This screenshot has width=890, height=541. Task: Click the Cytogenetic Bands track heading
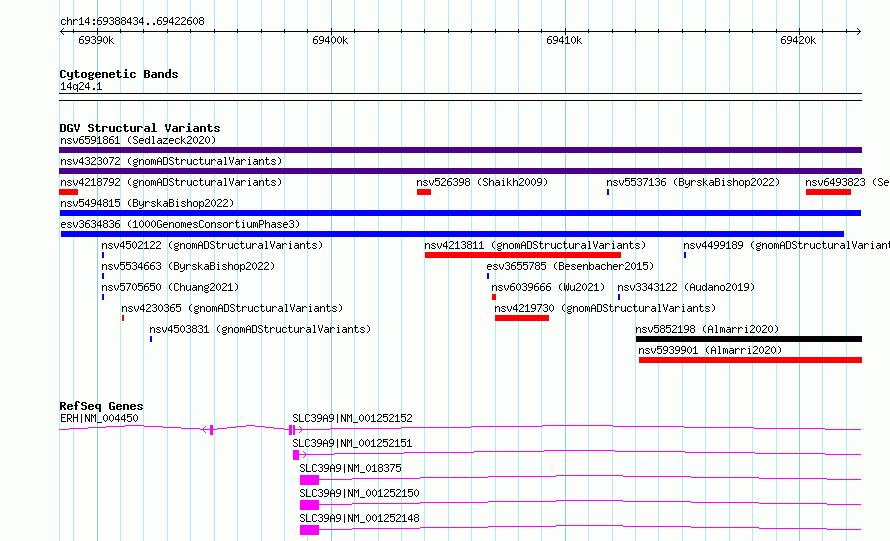pyautogui.click(x=119, y=74)
